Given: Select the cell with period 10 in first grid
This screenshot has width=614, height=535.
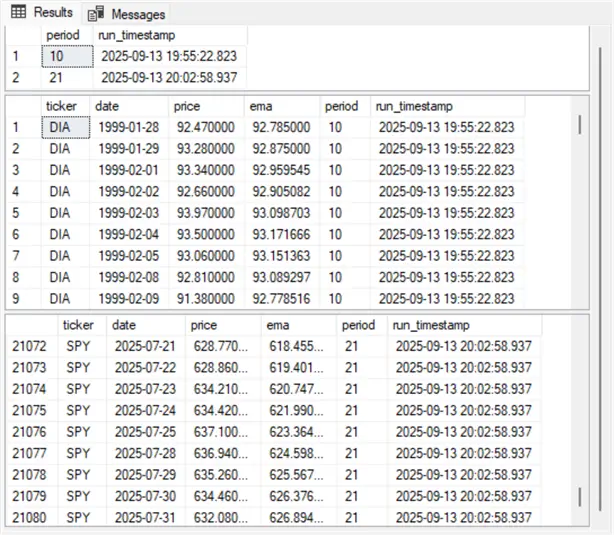Looking at the screenshot, I should pyautogui.click(x=67, y=56).
